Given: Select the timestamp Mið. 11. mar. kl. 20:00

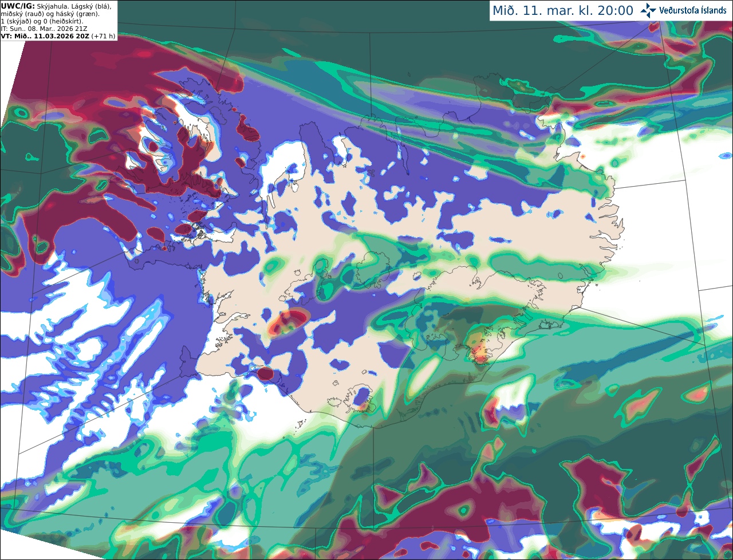Looking at the screenshot, I should point(563,11).
